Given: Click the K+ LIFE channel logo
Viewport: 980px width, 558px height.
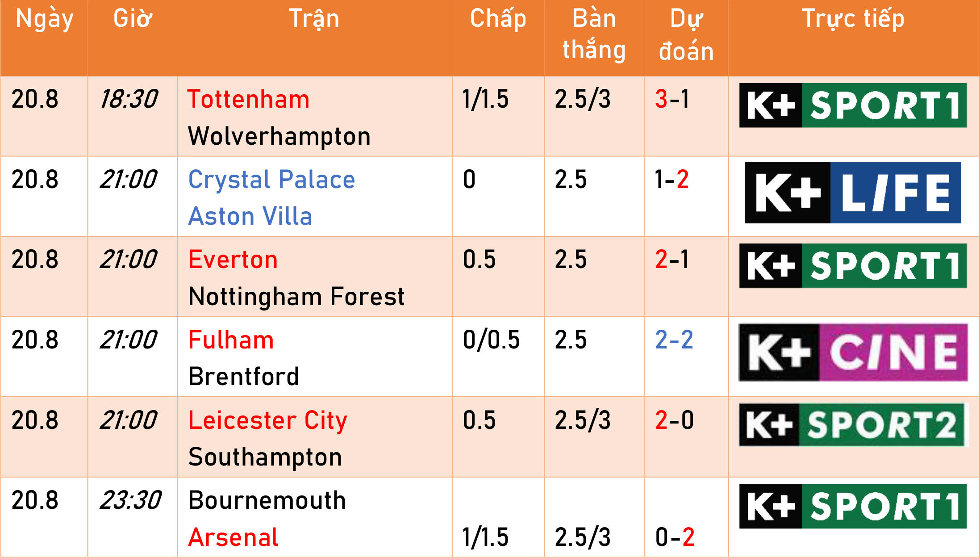Looking at the screenshot, I should (x=853, y=193).
